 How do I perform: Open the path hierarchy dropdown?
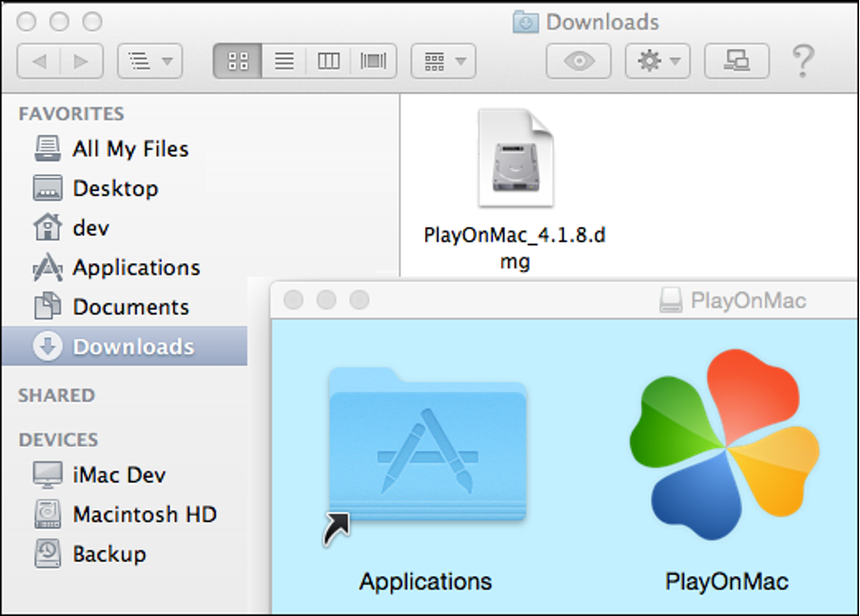[x=149, y=62]
